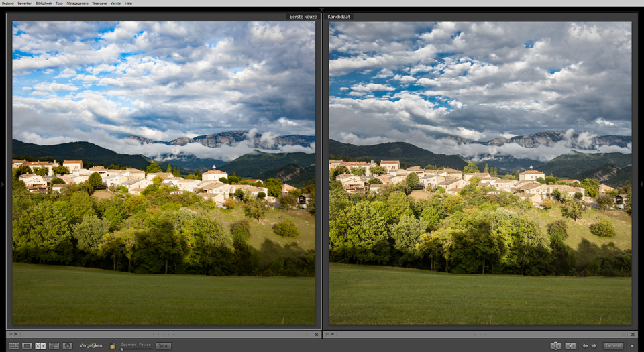Select previous photo with left arrow
Screen dimensions: 644x352
click(585, 345)
